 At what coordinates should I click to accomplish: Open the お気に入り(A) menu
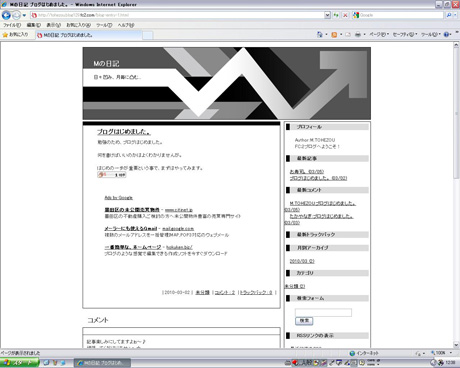tap(79, 25)
